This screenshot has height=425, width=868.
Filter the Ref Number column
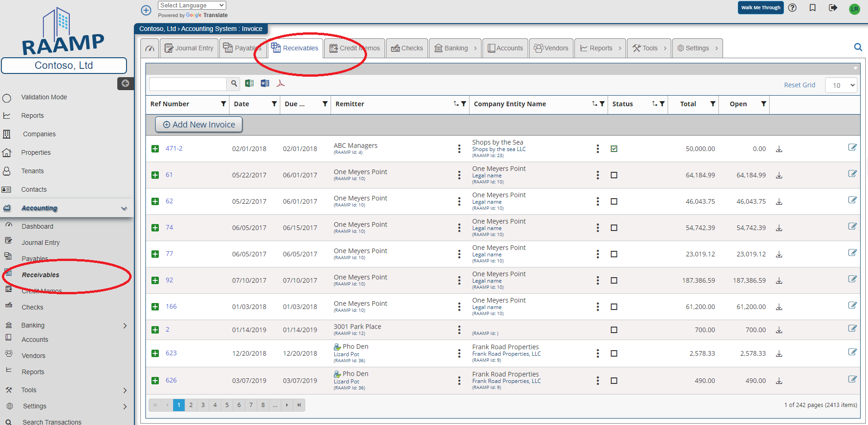(x=223, y=104)
